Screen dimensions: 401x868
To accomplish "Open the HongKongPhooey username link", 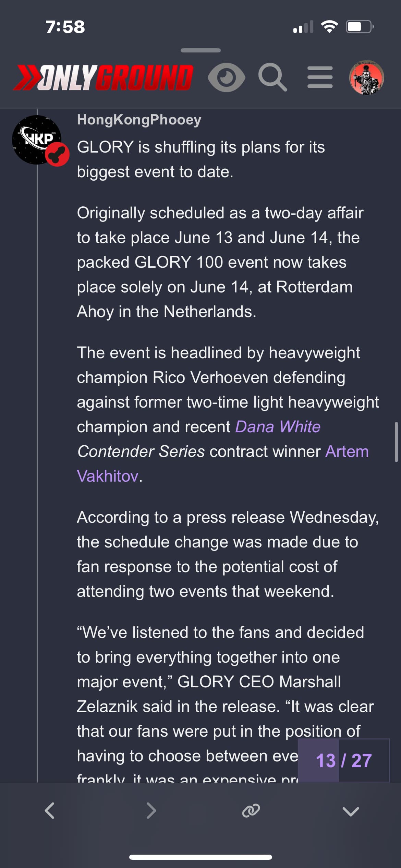I will [x=139, y=120].
